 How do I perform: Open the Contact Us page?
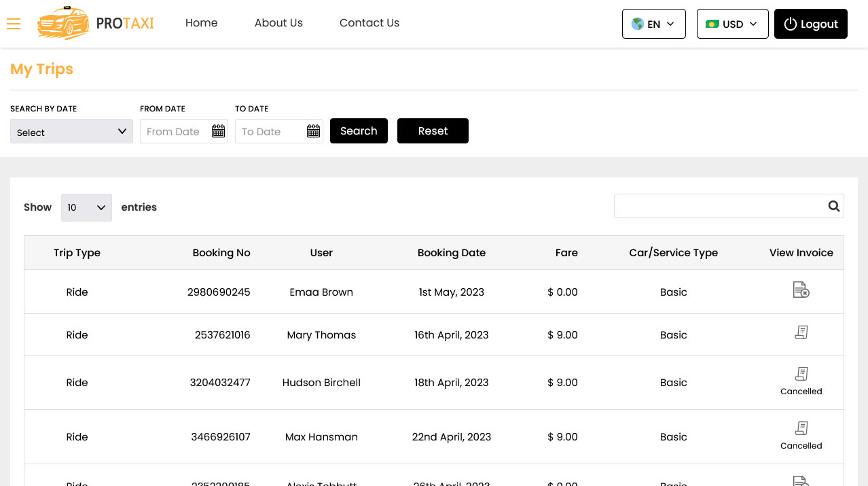pyautogui.click(x=369, y=22)
